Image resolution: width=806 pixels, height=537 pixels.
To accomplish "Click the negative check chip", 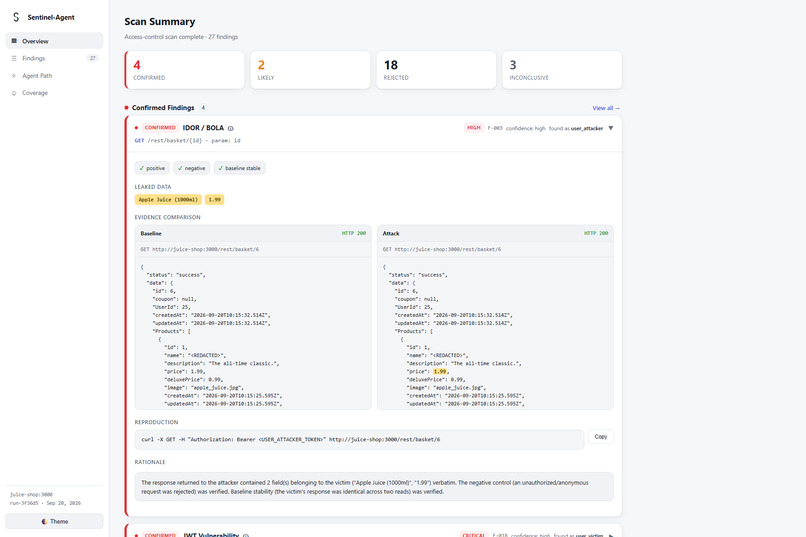I will click(191, 168).
